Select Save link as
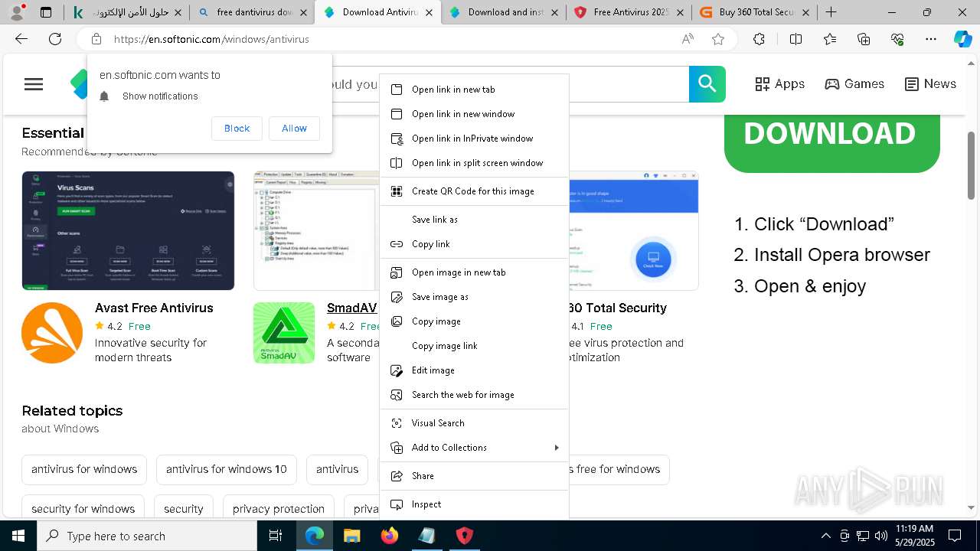Image resolution: width=980 pixels, height=551 pixels. [x=475, y=220]
